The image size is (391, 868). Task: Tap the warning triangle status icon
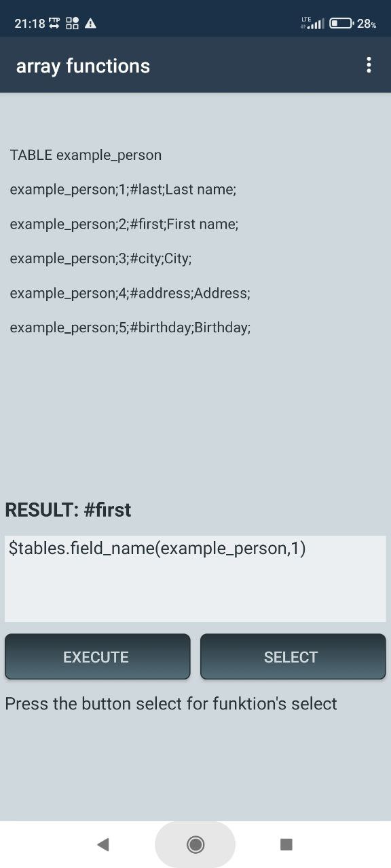pos(90,23)
